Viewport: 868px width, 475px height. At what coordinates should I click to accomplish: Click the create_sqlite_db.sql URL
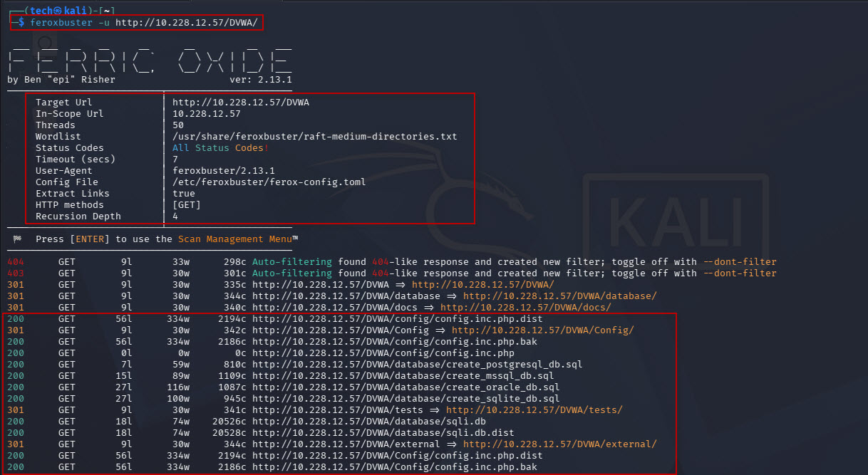coord(406,399)
